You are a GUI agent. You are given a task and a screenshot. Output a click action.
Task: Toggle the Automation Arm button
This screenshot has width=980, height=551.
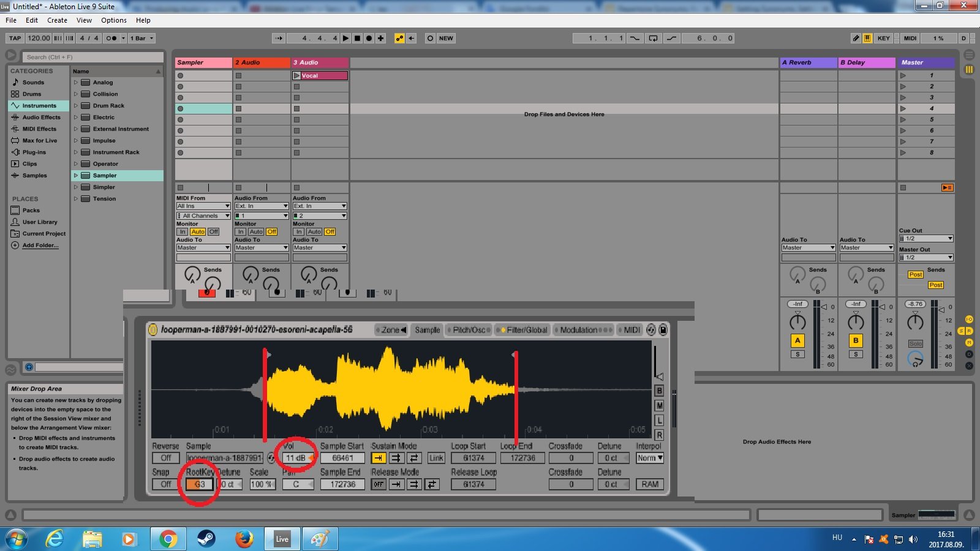400,38
